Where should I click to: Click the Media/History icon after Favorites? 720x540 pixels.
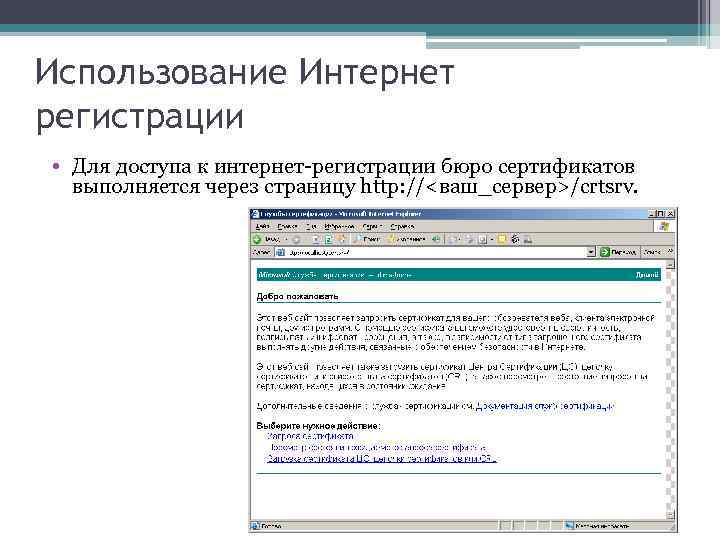436,239
